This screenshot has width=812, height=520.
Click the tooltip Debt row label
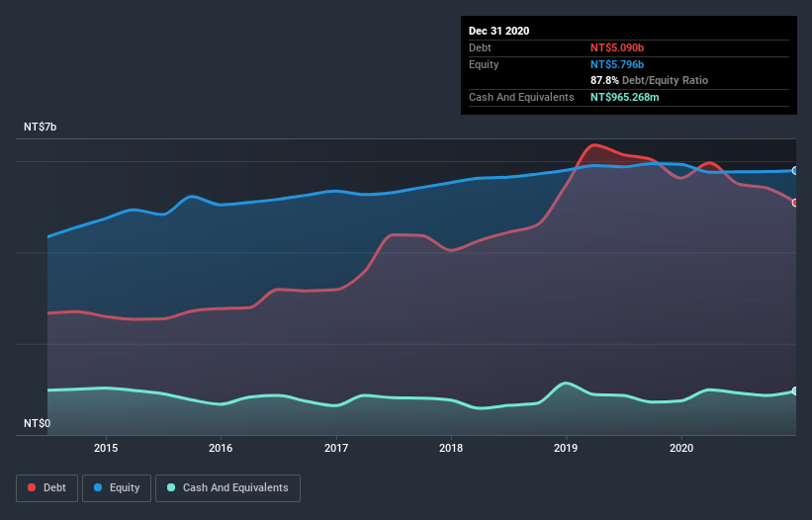(x=480, y=47)
